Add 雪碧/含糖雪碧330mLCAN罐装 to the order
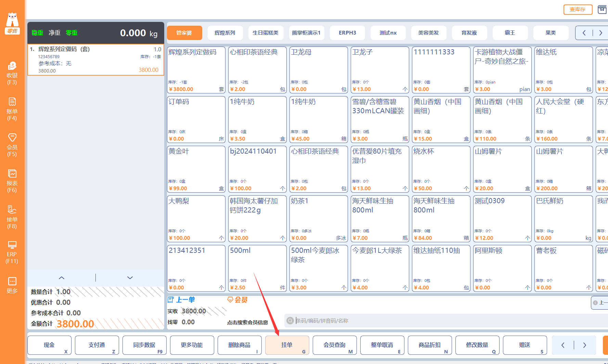608x364 pixels. pos(380,120)
